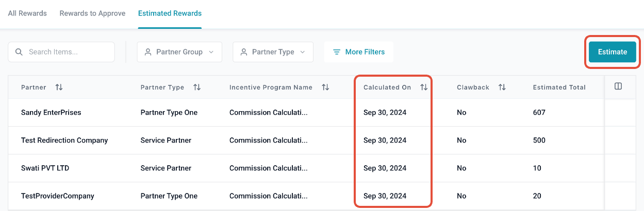Sort by Partner column arrows
The width and height of the screenshot is (644, 211).
59,87
